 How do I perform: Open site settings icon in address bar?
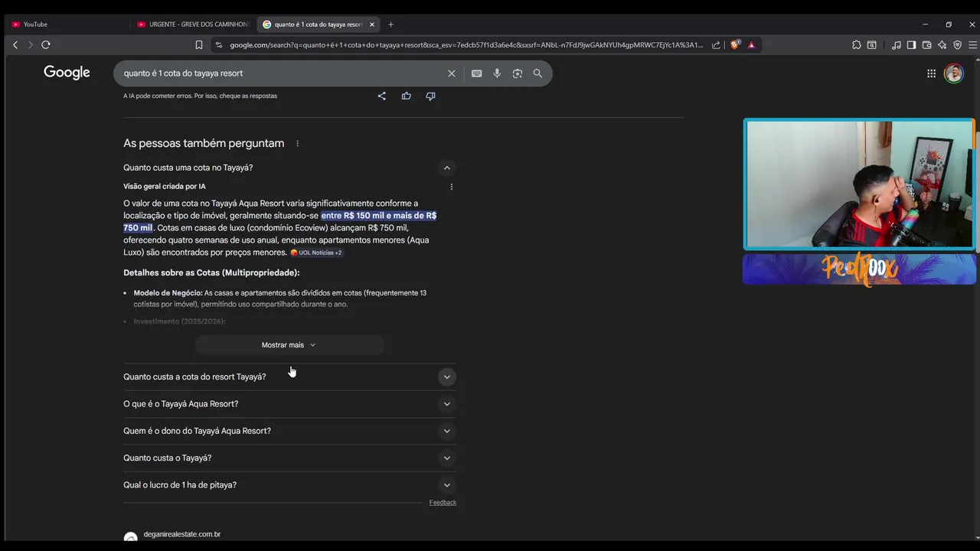(x=219, y=45)
